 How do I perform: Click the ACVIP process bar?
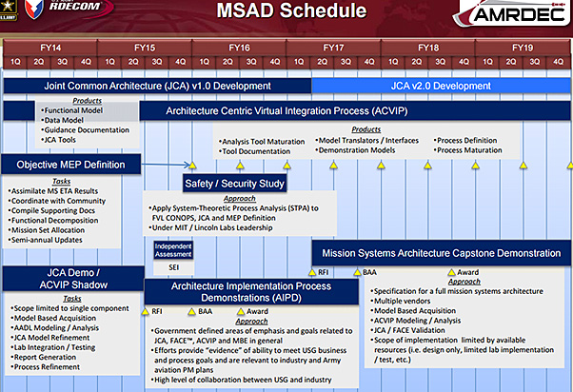[x=355, y=111]
